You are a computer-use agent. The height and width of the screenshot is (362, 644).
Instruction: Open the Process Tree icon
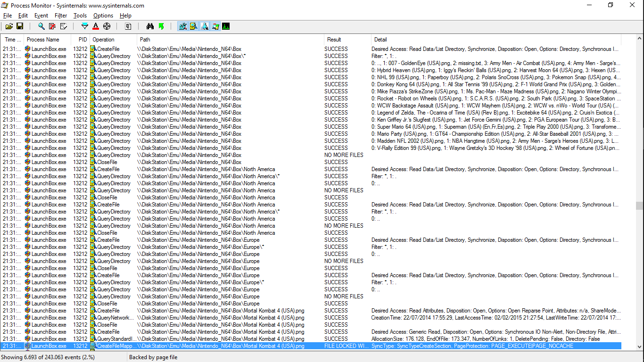(128, 26)
